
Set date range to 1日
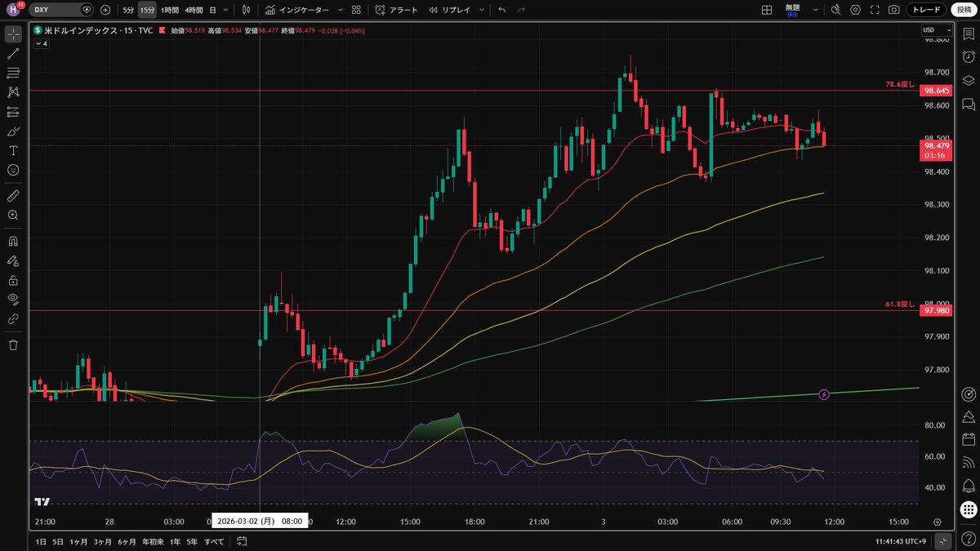(41, 541)
